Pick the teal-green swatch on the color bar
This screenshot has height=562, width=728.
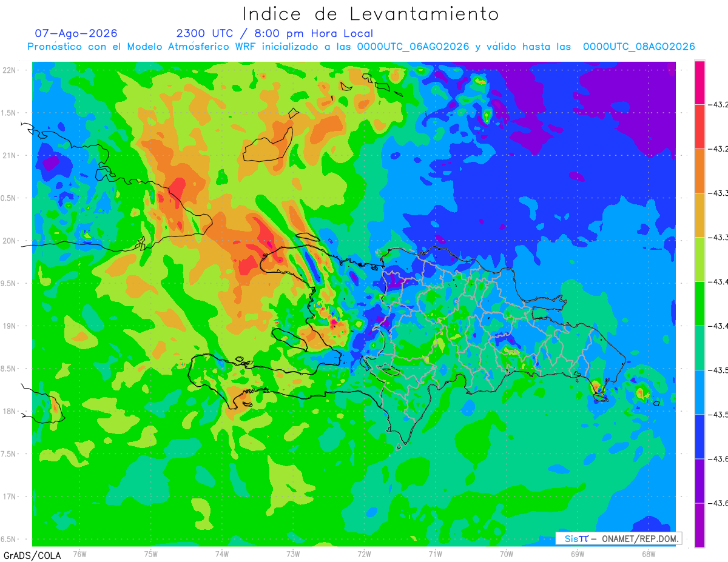tap(699, 347)
